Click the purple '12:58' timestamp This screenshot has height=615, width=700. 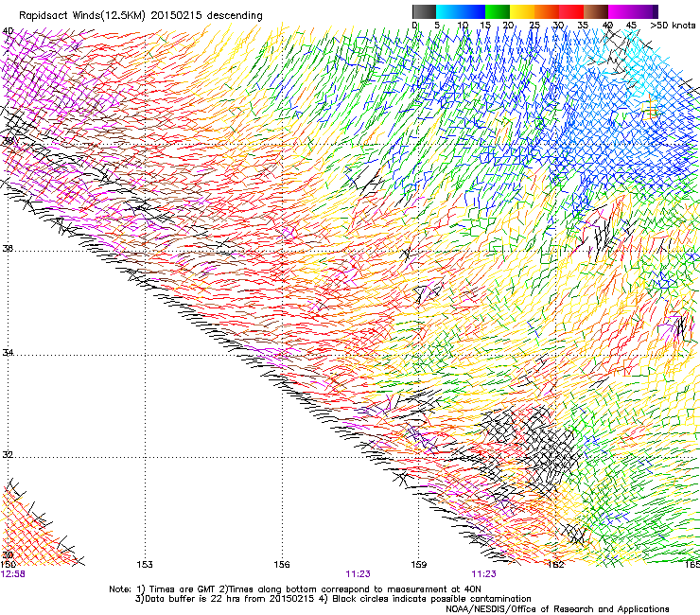(13, 574)
